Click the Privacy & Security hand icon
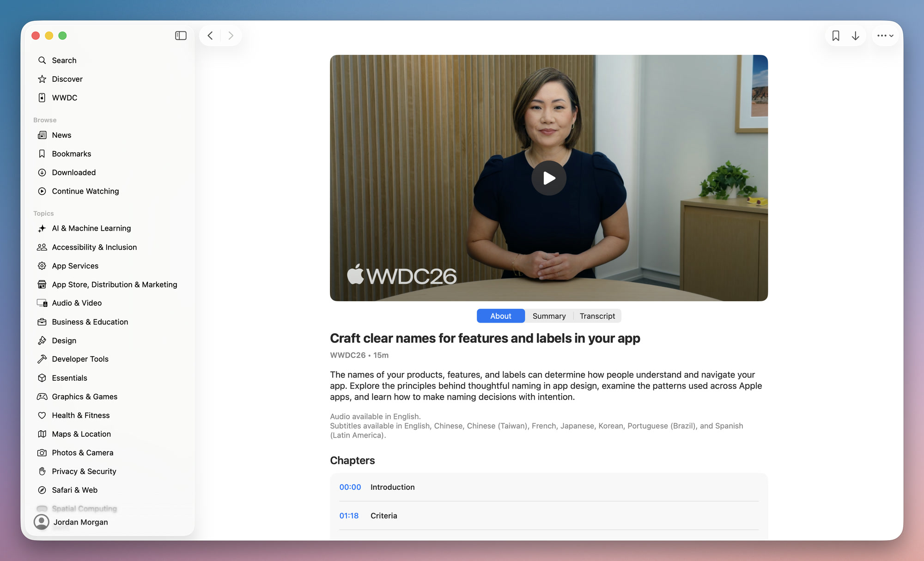 (42, 471)
